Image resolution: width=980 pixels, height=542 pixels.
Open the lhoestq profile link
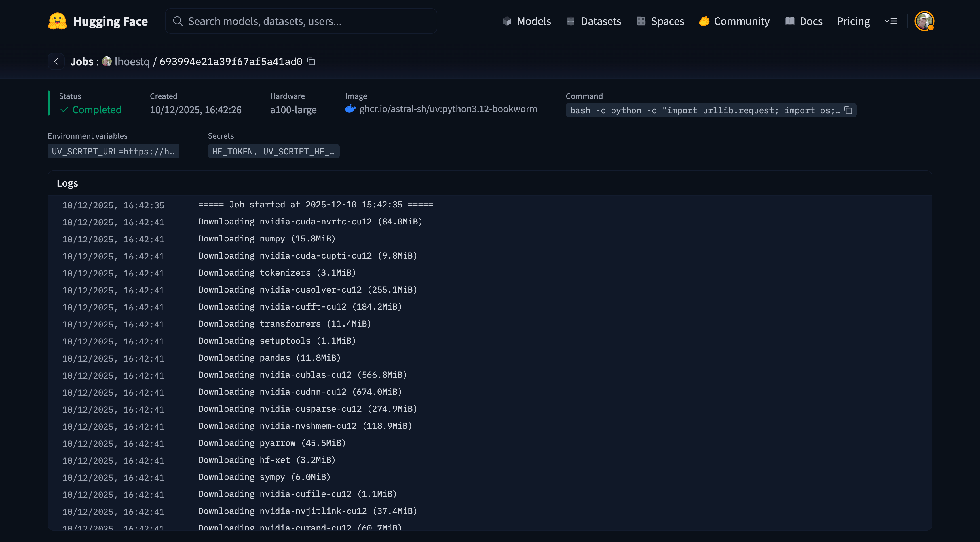[x=132, y=61]
